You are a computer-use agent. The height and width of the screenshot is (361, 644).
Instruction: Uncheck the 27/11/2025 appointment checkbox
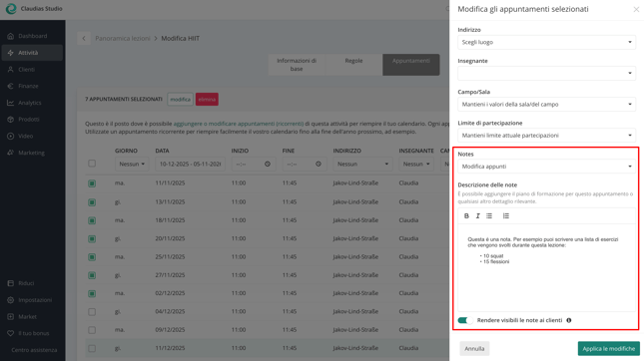tap(92, 275)
